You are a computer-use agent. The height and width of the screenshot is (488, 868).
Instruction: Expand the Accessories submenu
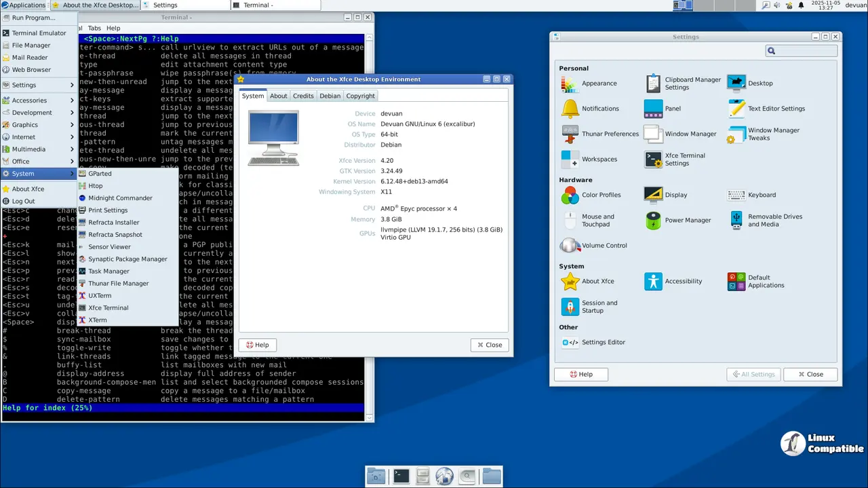(29, 100)
